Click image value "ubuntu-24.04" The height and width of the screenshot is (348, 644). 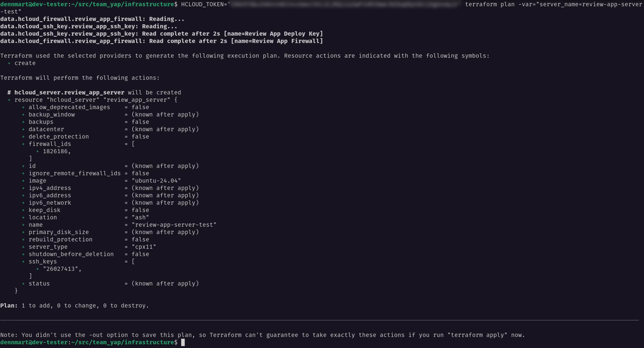coord(156,181)
